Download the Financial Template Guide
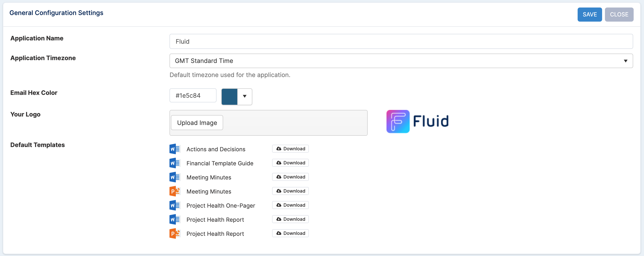 290,163
